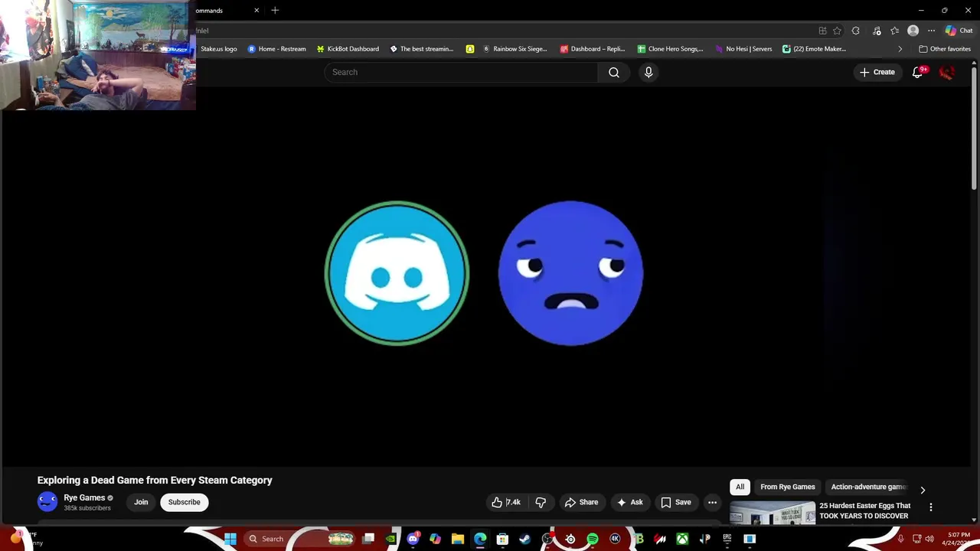Screen dimensions: 980x551
Task: Open YouTube notifications bell
Action: (917, 72)
